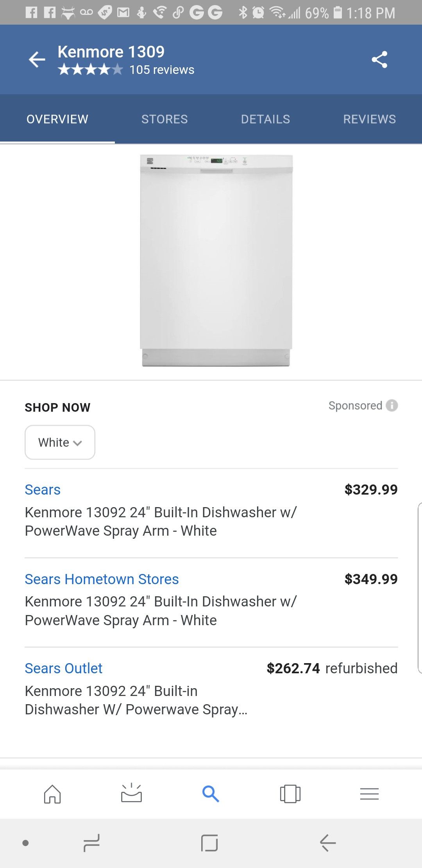Switch to the Stores tab
Screen dimensions: 422x868
[x=165, y=119]
